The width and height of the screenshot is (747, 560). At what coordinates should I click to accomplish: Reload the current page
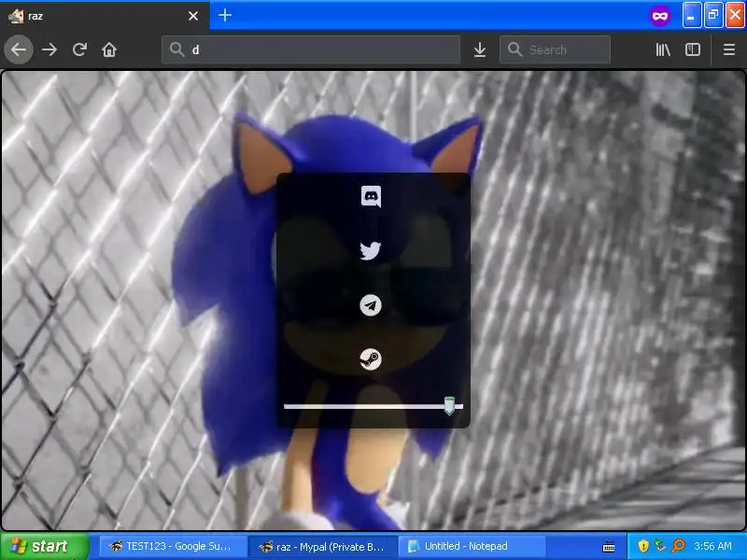79,49
